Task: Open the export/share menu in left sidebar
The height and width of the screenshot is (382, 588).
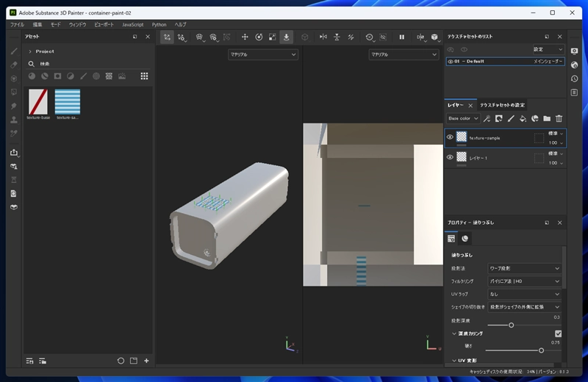Action: point(14,153)
